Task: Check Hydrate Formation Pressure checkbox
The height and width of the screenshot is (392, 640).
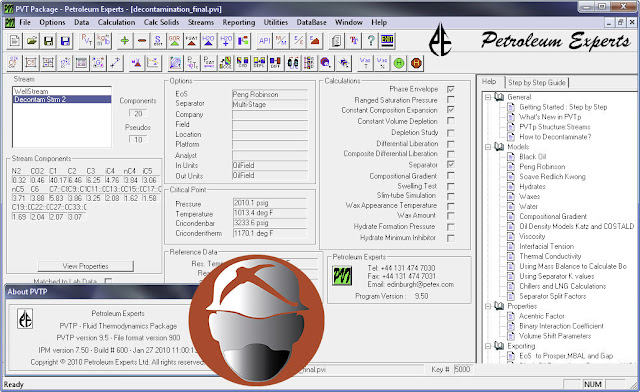Action: 451,227
